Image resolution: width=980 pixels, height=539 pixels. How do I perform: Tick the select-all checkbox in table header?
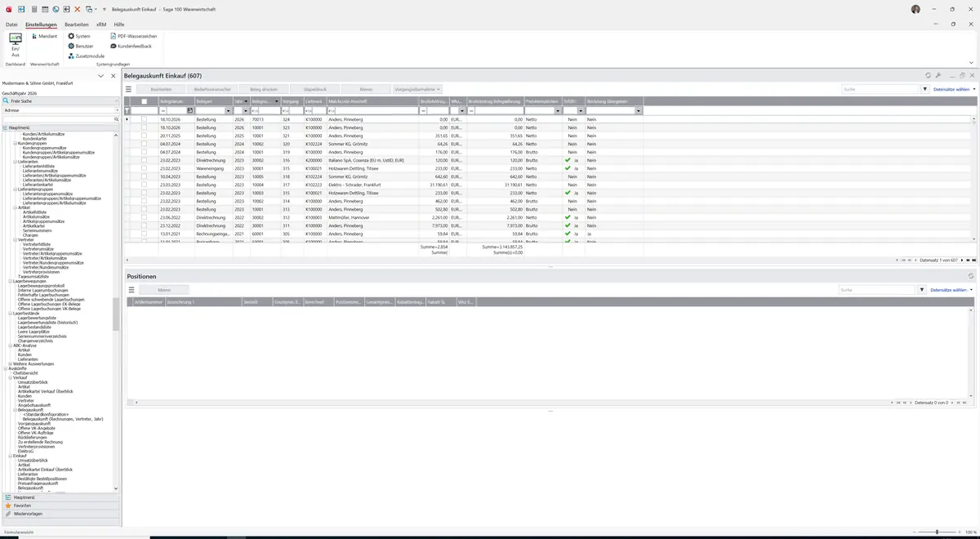145,102
